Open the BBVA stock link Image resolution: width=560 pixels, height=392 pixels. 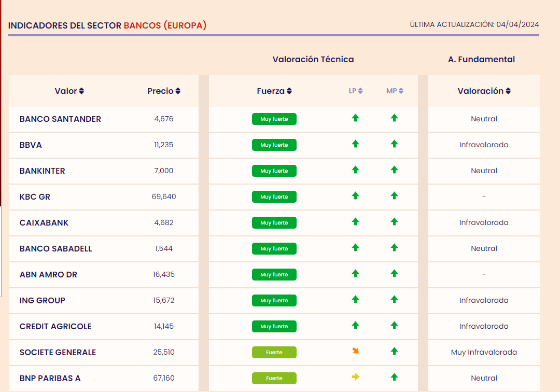[x=31, y=145]
